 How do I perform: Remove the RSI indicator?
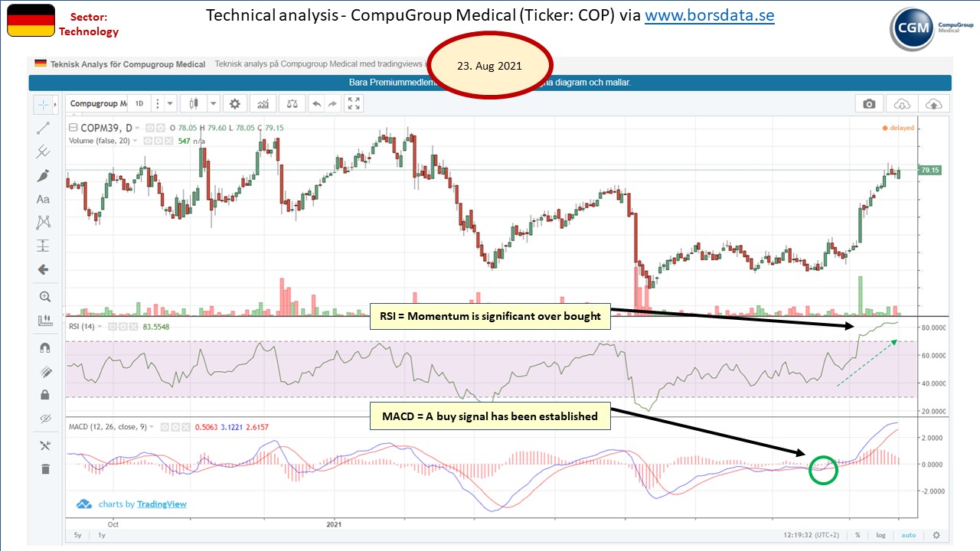[x=134, y=327]
